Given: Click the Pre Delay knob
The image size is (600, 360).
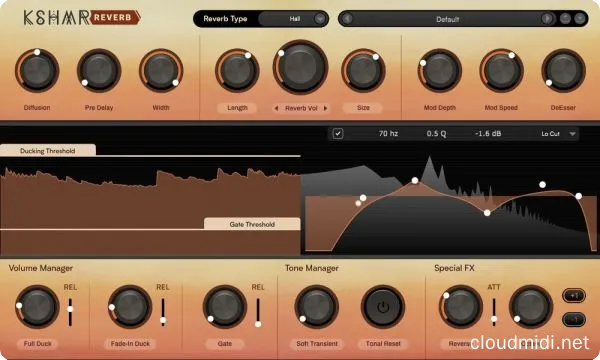Looking at the screenshot, I should 99,71.
